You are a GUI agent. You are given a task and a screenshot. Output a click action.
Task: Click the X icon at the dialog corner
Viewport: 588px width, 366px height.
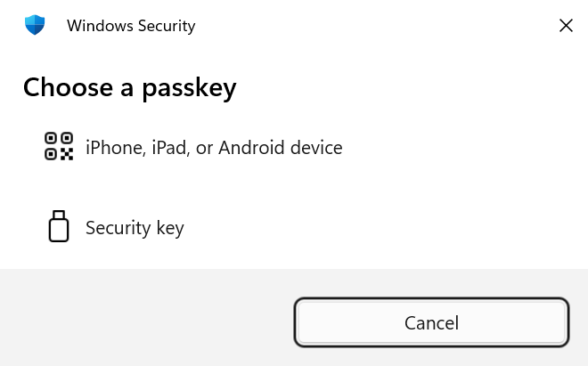tap(566, 26)
